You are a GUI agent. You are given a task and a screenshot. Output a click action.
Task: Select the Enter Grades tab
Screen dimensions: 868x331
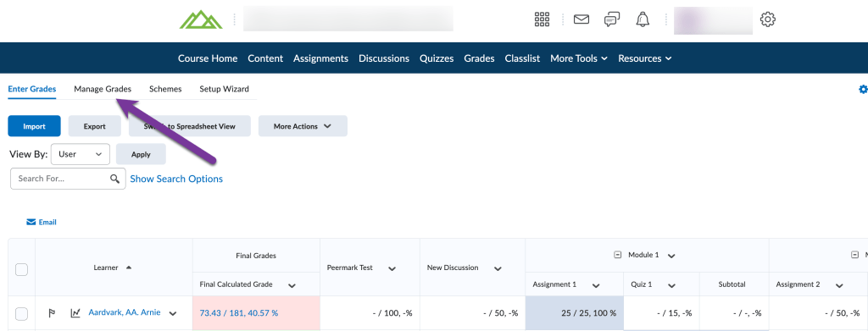[x=32, y=89]
